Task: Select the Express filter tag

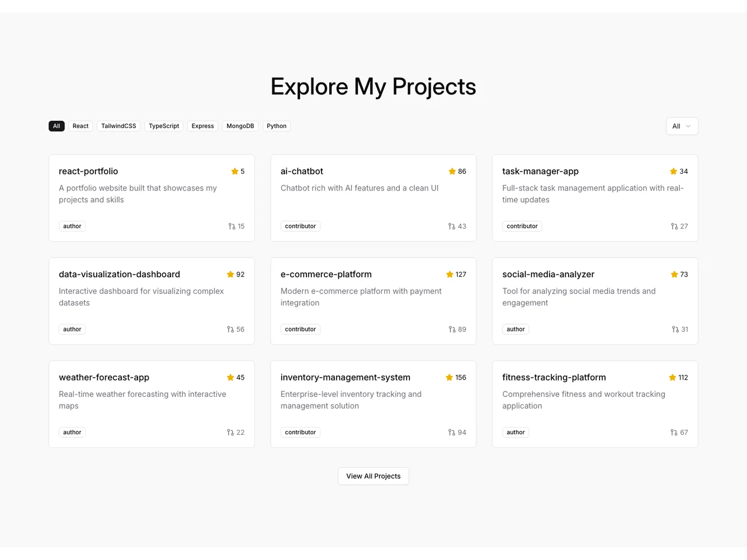Action: [202, 126]
